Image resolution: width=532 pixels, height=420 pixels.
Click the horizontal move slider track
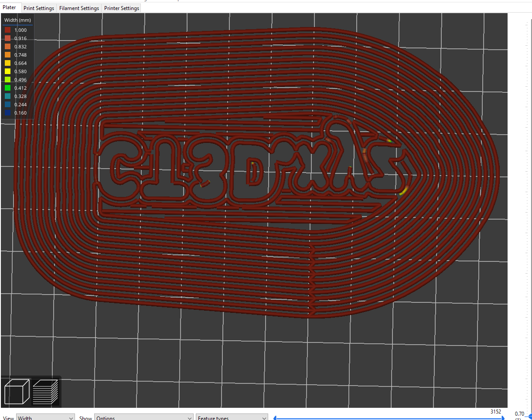tap(389, 418)
